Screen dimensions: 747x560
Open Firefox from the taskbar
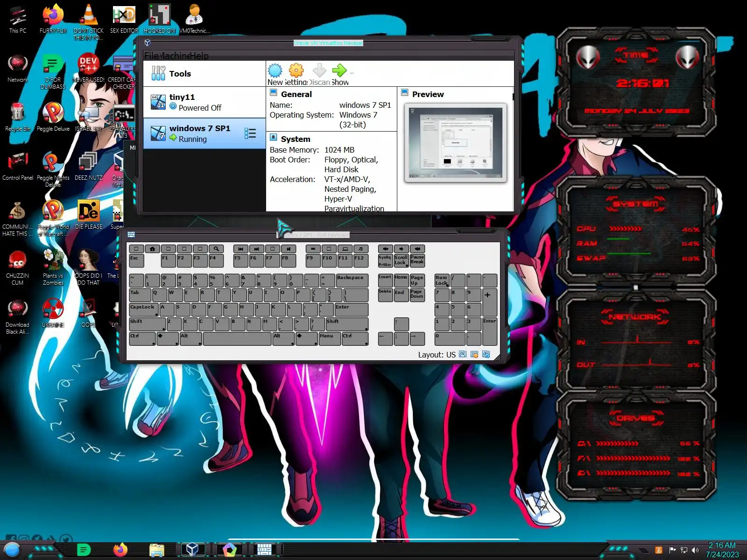[x=120, y=550]
